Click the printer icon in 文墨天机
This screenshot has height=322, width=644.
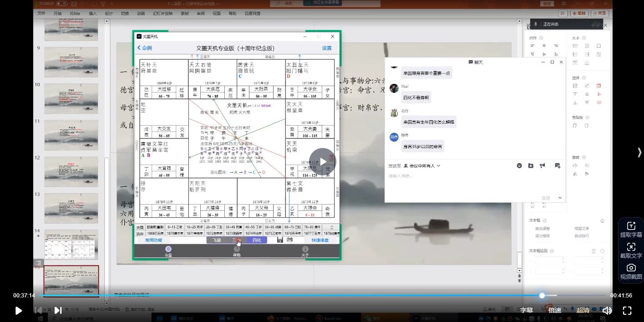tap(289, 240)
